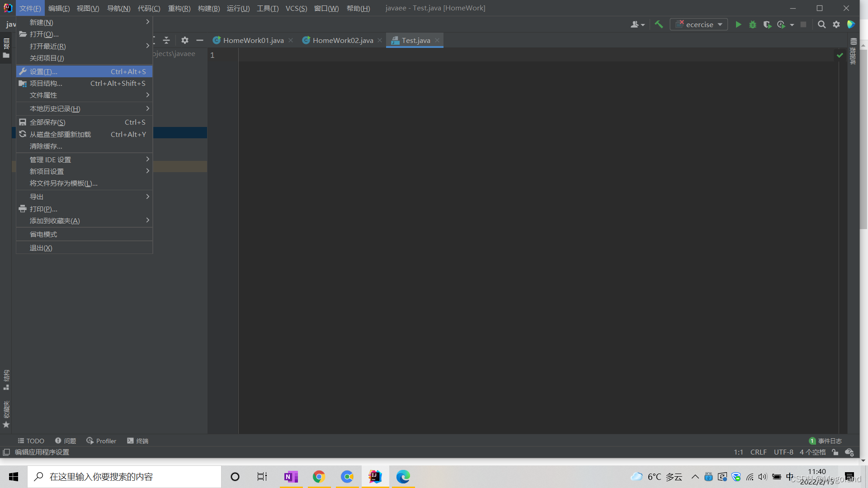Click the Debug bug icon
This screenshot has width=868, height=488.
[753, 24]
